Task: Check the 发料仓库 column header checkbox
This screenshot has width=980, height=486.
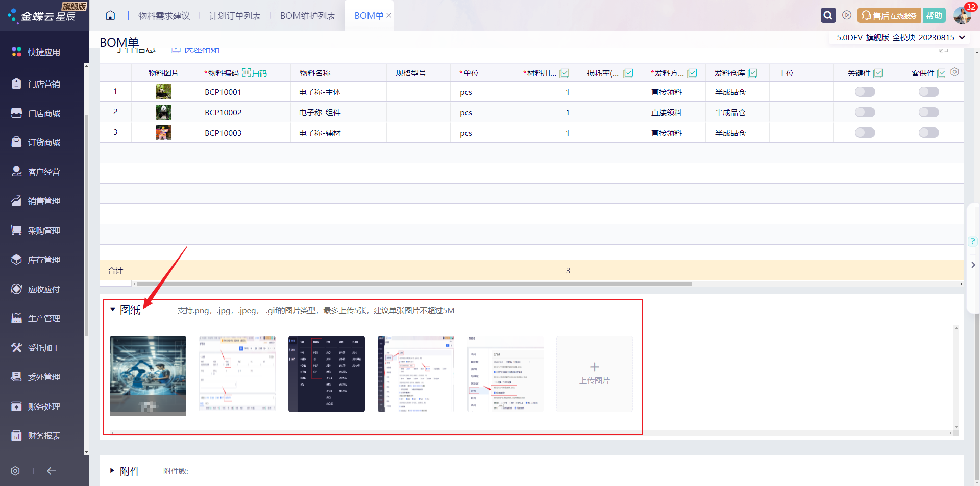Action: [752, 73]
